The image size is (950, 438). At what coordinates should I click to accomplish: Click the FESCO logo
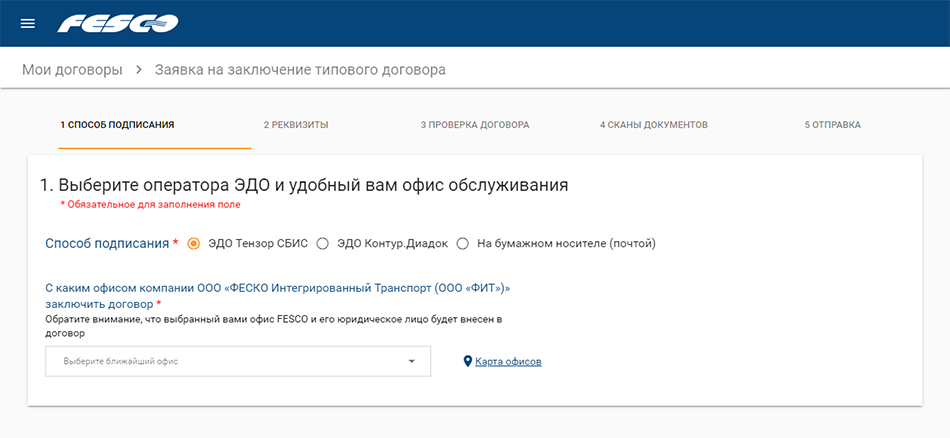click(118, 24)
